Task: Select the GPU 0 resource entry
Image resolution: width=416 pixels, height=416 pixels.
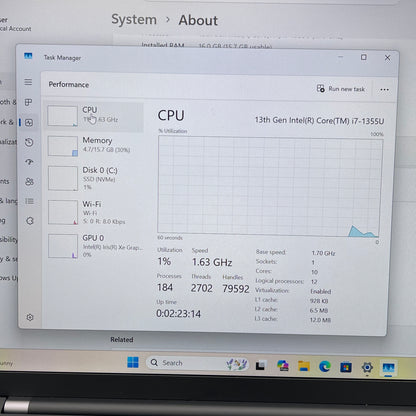Action: (x=95, y=246)
